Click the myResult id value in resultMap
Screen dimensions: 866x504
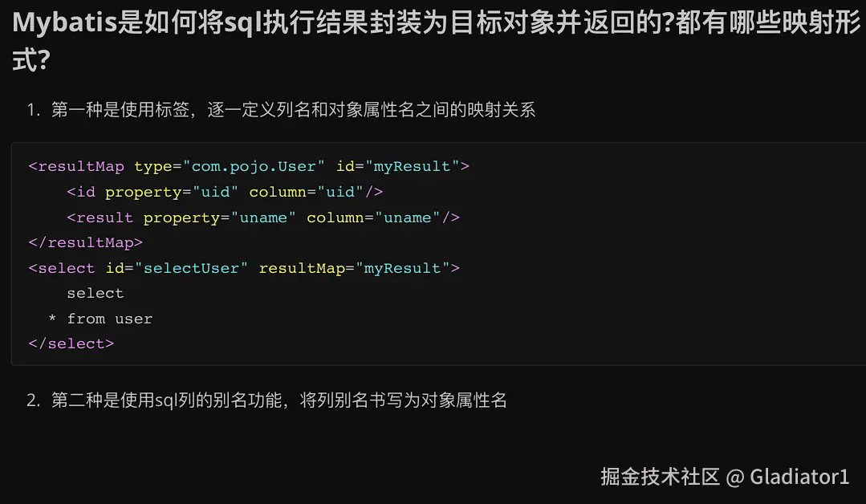[x=412, y=166]
